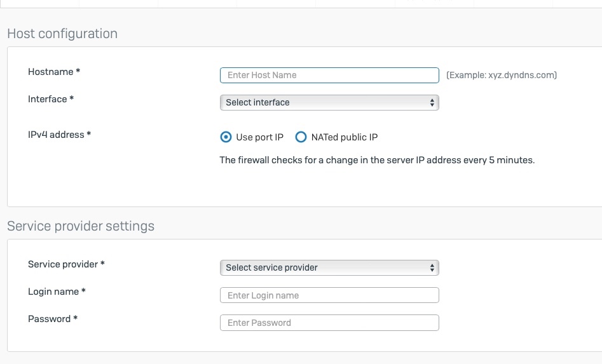602x364 pixels.
Task: Click the Interface field label
Action: (x=51, y=99)
